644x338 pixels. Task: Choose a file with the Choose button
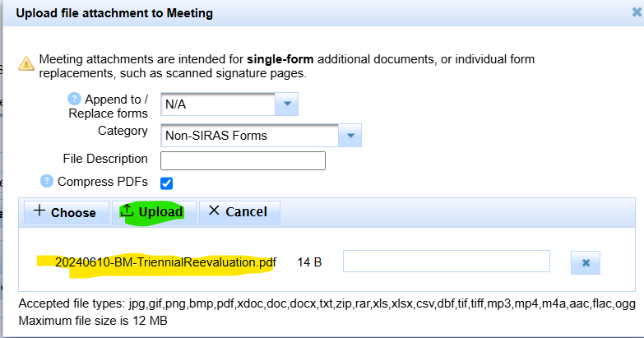click(x=67, y=212)
